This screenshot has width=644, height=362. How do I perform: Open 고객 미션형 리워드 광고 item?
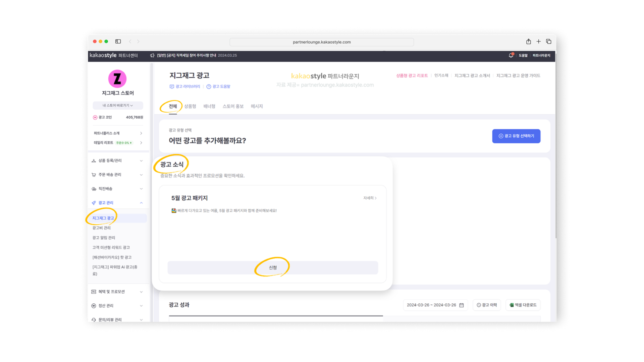111,247
